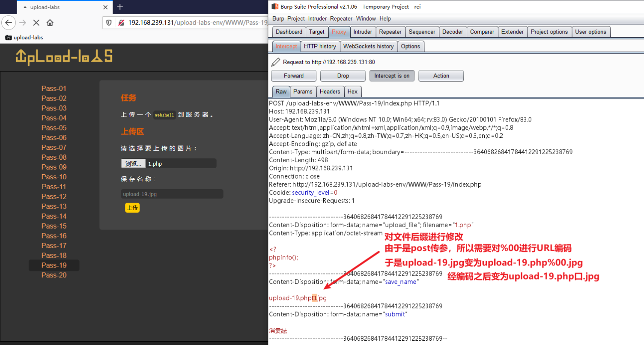Open the Window menu
The image size is (644, 345).
tap(366, 18)
